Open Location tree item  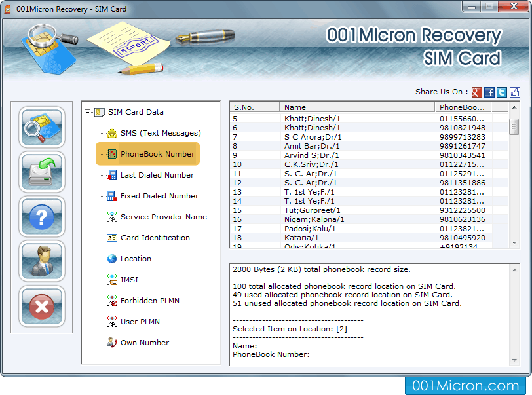[136, 259]
